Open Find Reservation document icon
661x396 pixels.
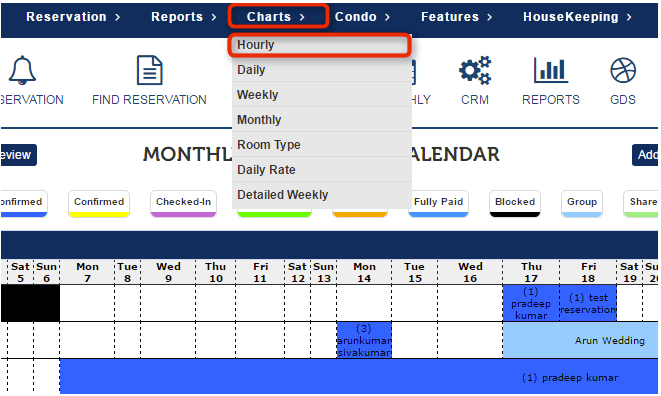click(150, 70)
